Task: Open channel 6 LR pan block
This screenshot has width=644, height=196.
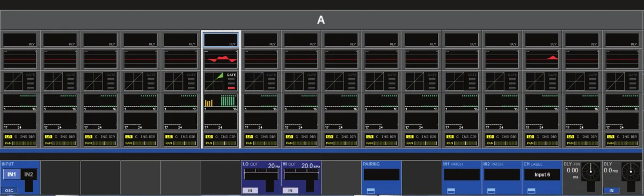Action: (x=221, y=140)
